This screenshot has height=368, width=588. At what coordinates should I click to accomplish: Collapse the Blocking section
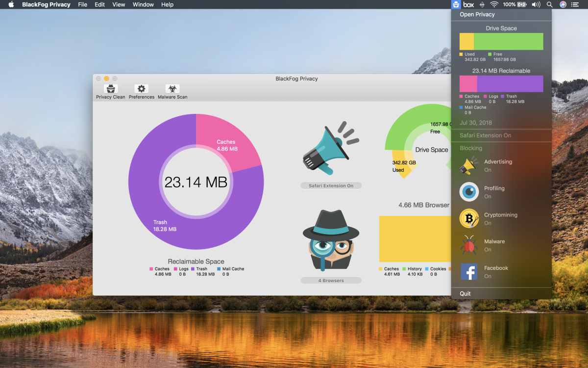471,148
